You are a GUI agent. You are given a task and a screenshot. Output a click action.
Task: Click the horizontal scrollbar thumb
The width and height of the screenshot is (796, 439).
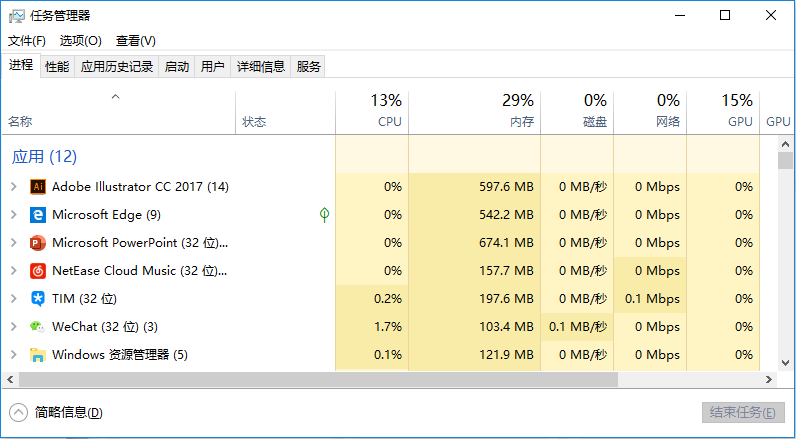point(318,379)
